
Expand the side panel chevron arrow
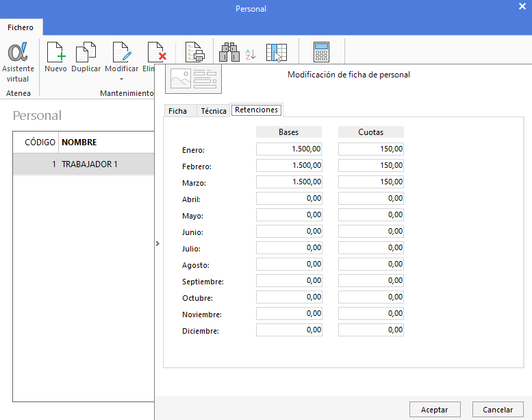[157, 243]
